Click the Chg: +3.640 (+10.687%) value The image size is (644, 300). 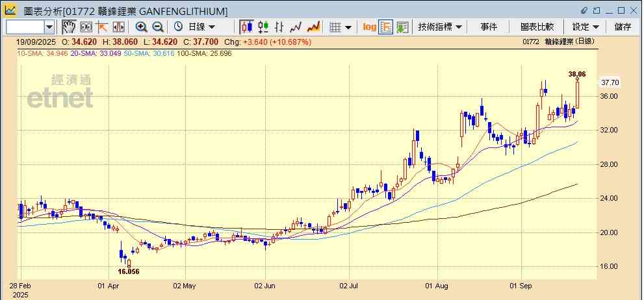(268, 42)
